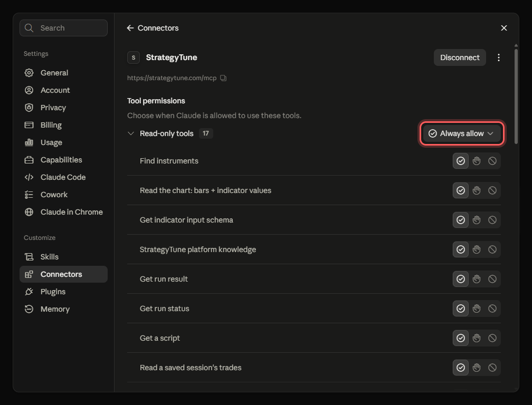532x405 pixels.
Task: Always allow StrategyTune platform knowledge
Action: click(460, 249)
